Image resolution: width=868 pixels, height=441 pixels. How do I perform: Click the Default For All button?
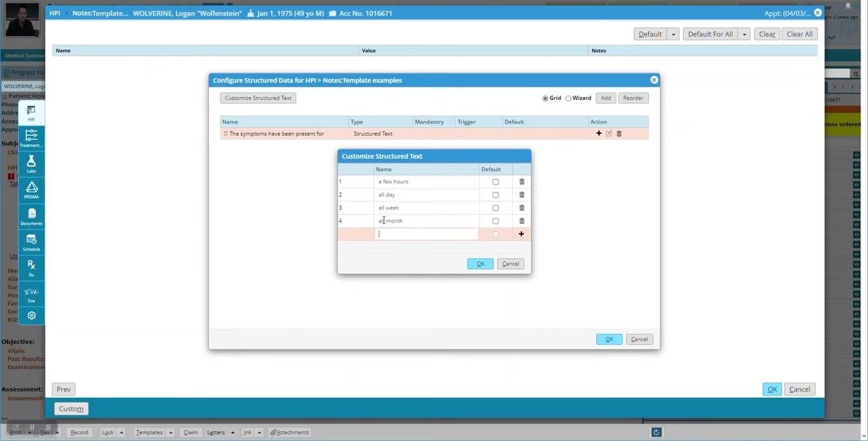pyautogui.click(x=710, y=34)
